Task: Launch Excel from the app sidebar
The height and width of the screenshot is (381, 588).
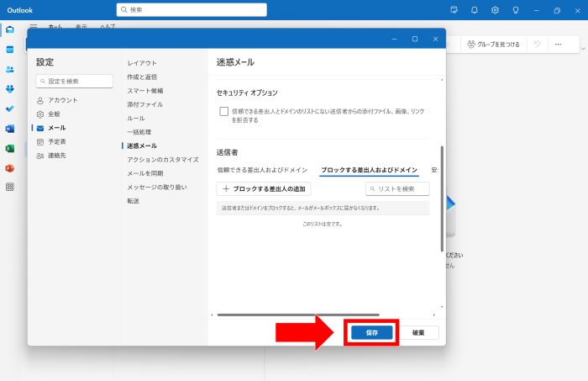Action: click(10, 148)
